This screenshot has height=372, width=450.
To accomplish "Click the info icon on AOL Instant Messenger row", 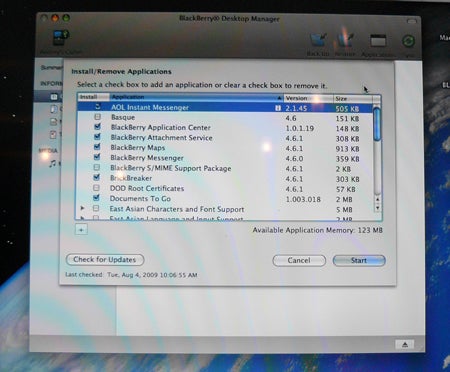I will pos(278,108).
